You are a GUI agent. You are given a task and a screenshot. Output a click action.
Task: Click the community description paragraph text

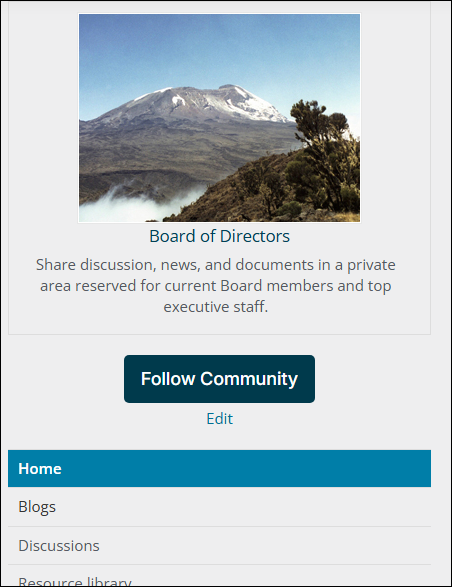(x=216, y=286)
